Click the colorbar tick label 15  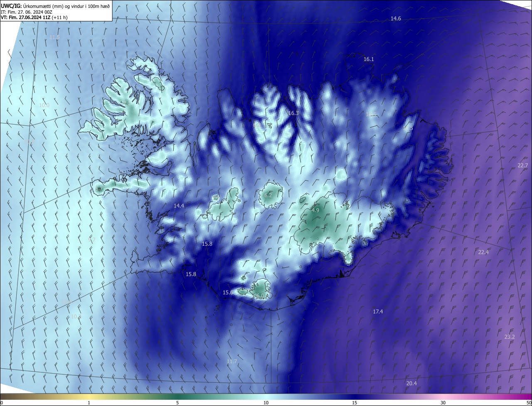click(355, 403)
